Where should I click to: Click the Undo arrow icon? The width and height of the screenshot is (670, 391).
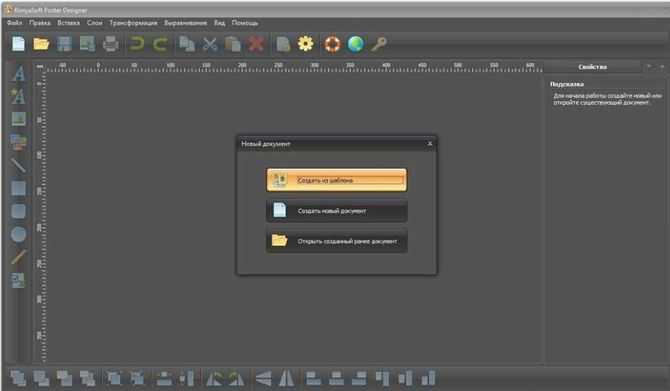pos(137,44)
